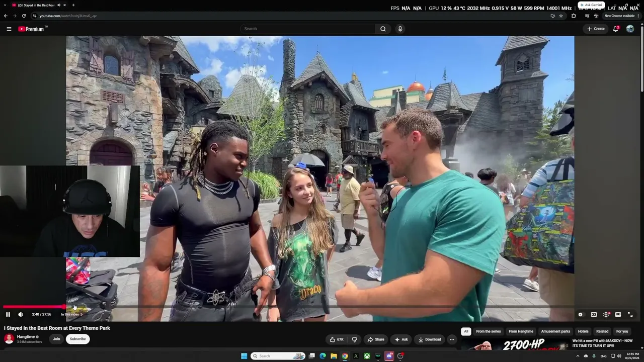Expand the 'In this video' chapters

tap(71, 314)
